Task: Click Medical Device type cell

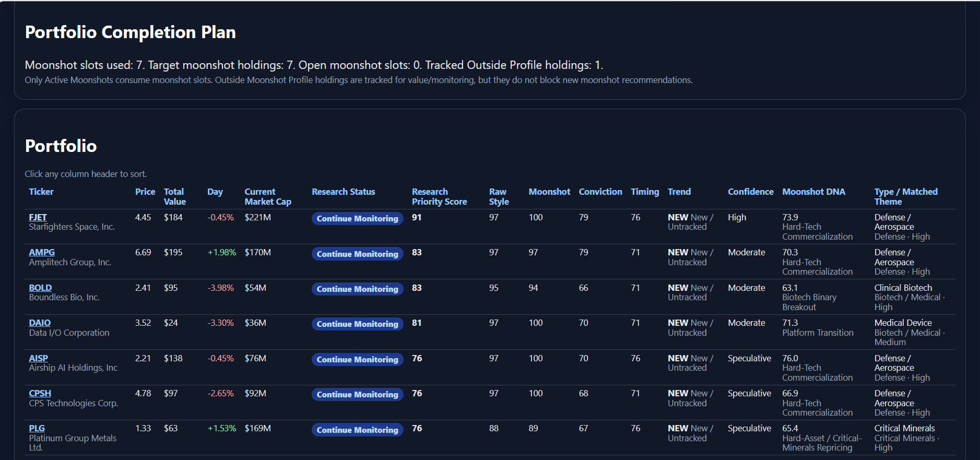Action: (903, 323)
